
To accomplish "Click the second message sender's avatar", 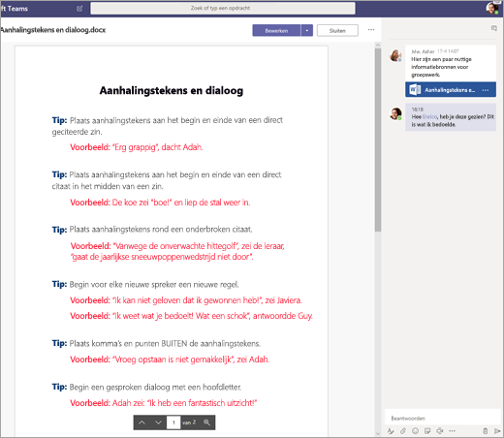I will (395, 113).
